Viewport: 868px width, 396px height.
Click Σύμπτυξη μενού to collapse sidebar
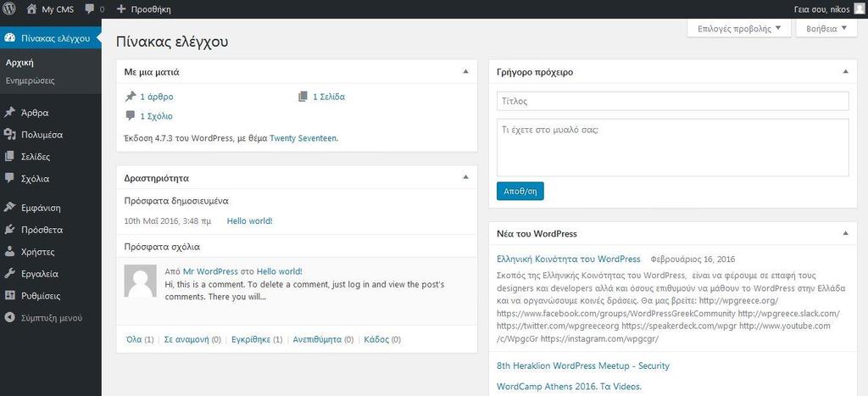51,318
